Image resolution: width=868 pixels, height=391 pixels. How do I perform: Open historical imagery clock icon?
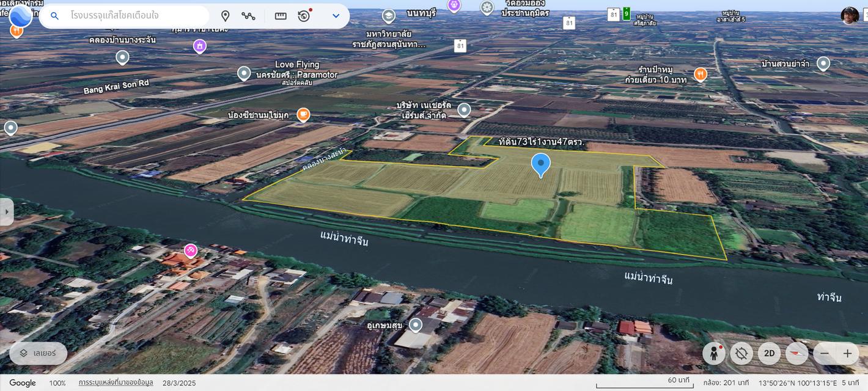[304, 16]
